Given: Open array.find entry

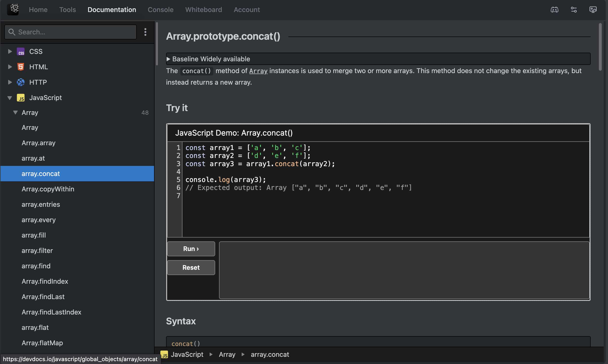Looking at the screenshot, I should (x=36, y=266).
